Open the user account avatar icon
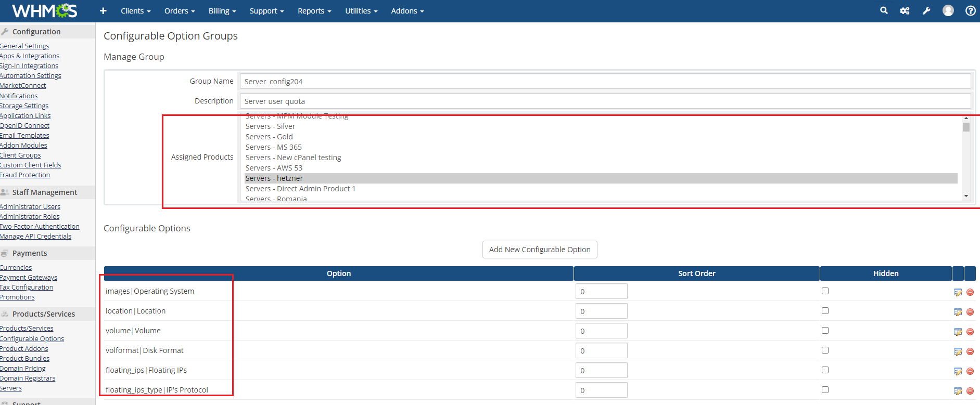 point(948,11)
